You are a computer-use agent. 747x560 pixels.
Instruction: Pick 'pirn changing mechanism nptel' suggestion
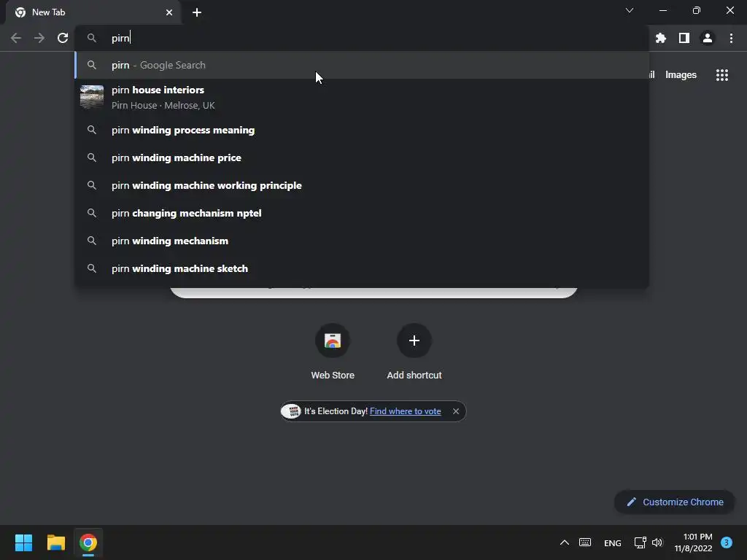[x=362, y=213]
